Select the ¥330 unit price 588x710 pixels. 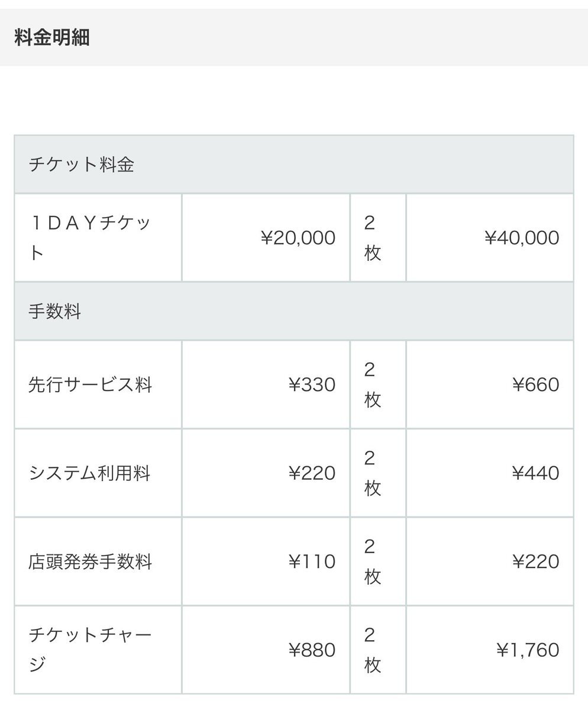[312, 385]
